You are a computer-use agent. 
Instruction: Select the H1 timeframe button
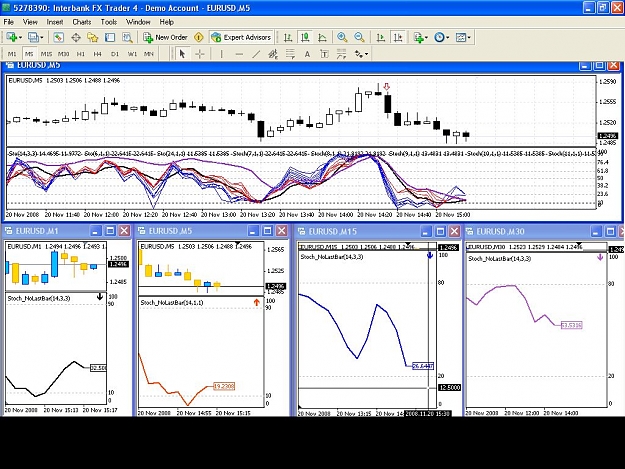pos(81,54)
